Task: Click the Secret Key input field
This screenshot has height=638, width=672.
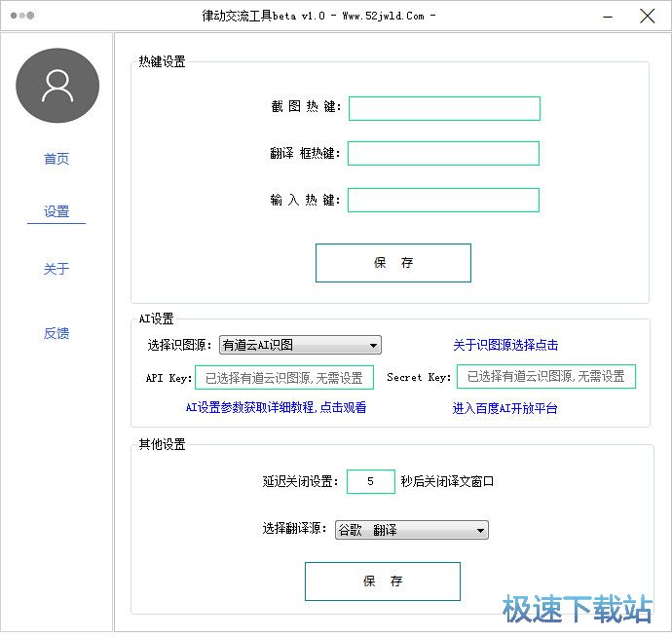Action: pyautogui.click(x=545, y=377)
